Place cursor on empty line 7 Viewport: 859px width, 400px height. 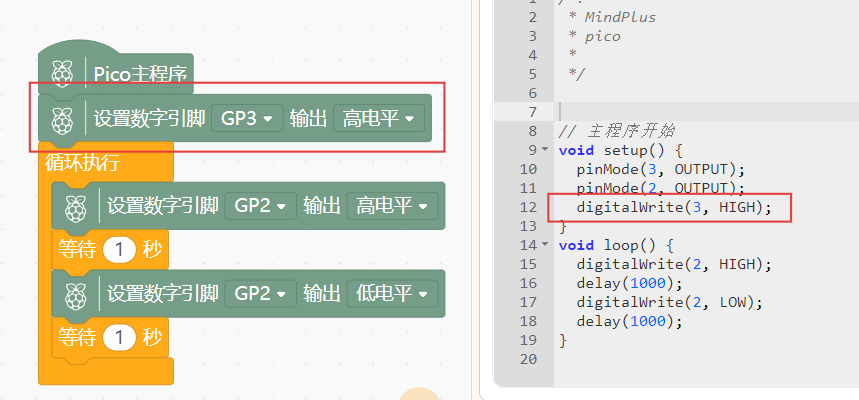click(706, 112)
